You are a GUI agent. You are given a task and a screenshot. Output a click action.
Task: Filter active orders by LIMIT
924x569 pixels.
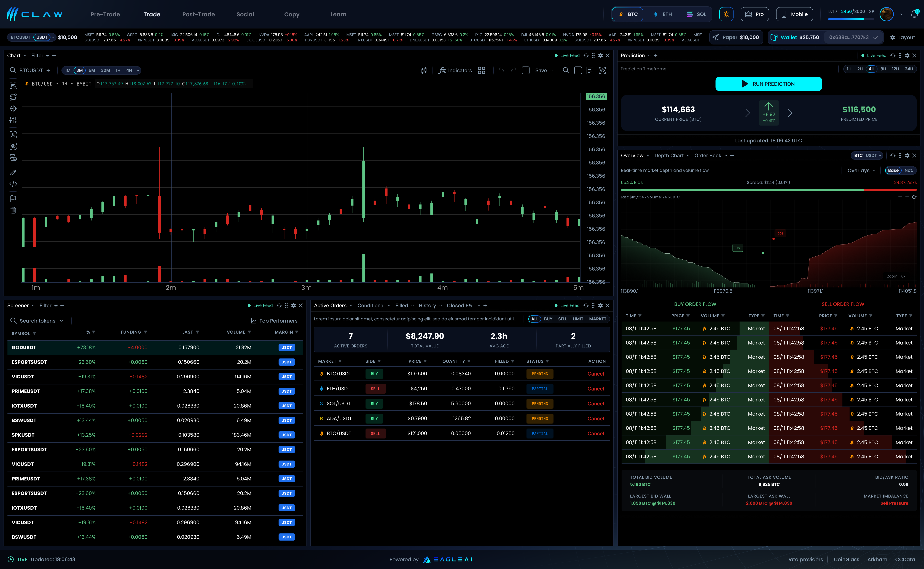click(578, 319)
